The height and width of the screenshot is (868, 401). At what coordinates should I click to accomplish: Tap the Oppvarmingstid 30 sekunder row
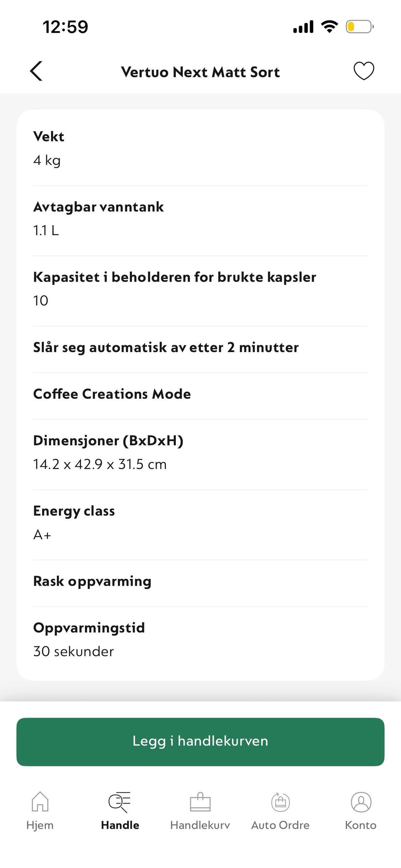point(200,640)
